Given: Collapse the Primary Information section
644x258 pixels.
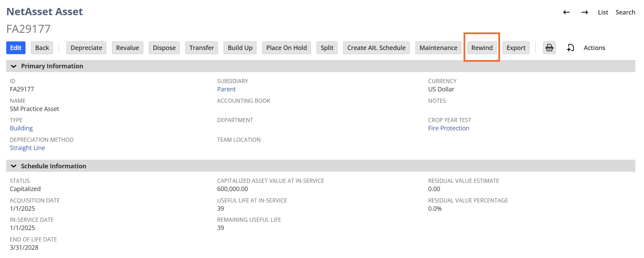Looking at the screenshot, I should coord(14,66).
